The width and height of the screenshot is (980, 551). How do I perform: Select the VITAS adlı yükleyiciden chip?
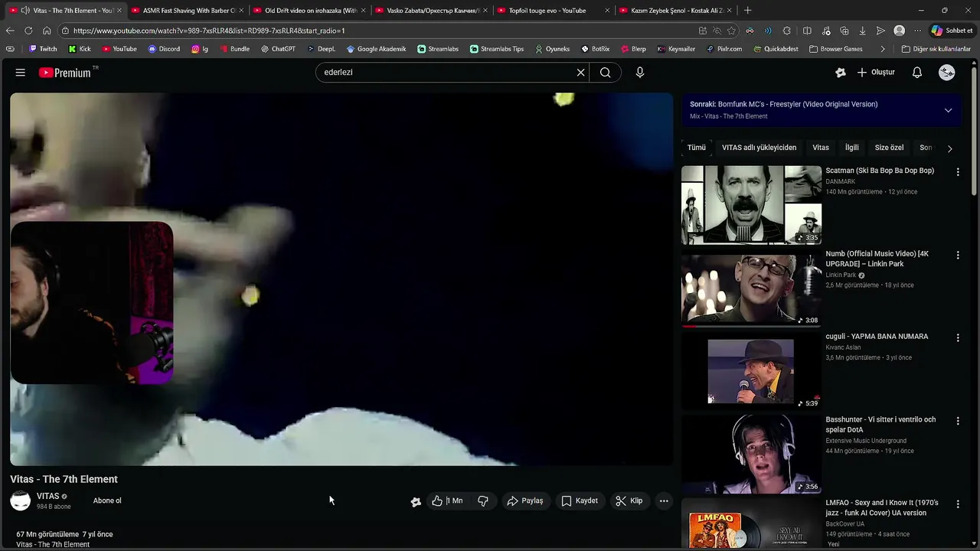point(759,148)
